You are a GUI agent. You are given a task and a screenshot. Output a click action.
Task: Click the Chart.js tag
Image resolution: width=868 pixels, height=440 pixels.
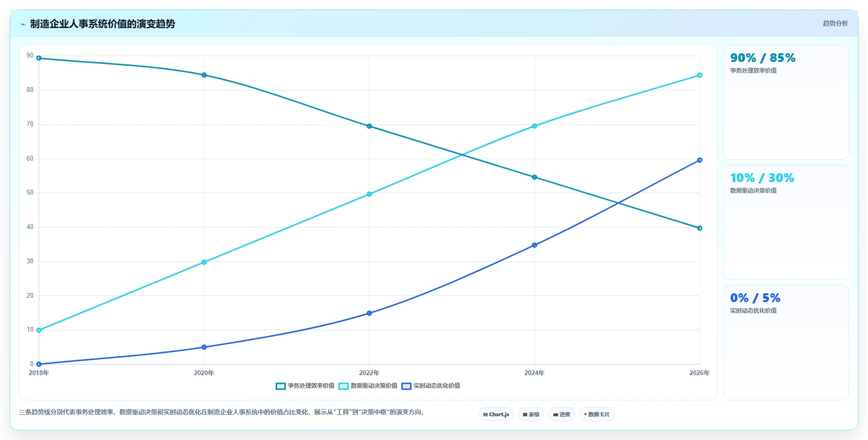(x=496, y=414)
